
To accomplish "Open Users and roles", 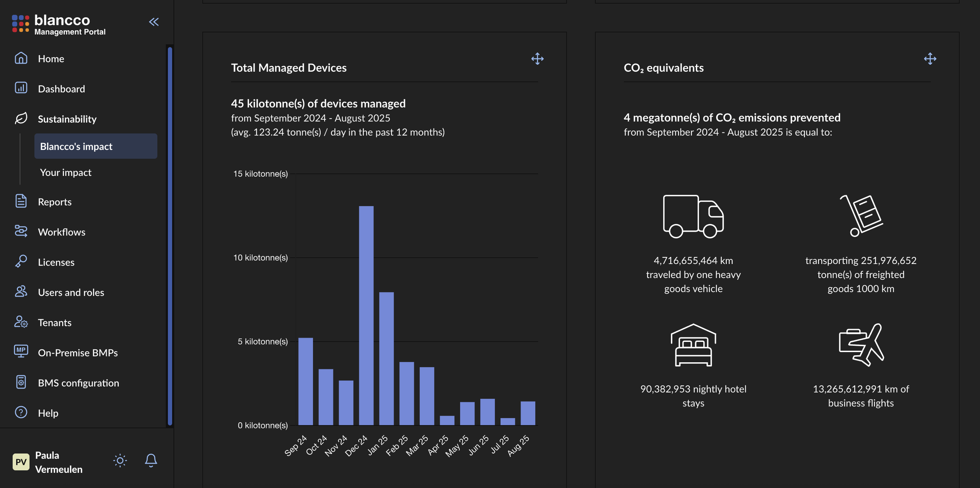I will coord(71,292).
